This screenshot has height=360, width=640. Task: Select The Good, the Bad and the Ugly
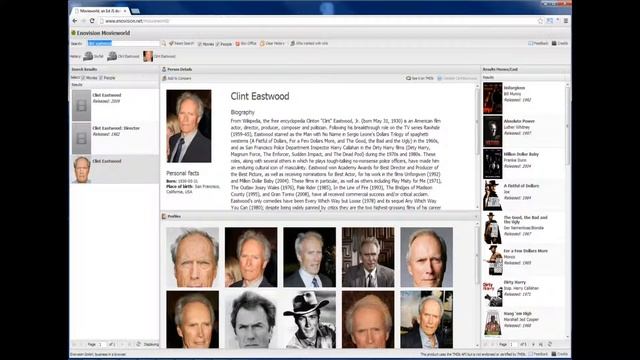point(524,229)
